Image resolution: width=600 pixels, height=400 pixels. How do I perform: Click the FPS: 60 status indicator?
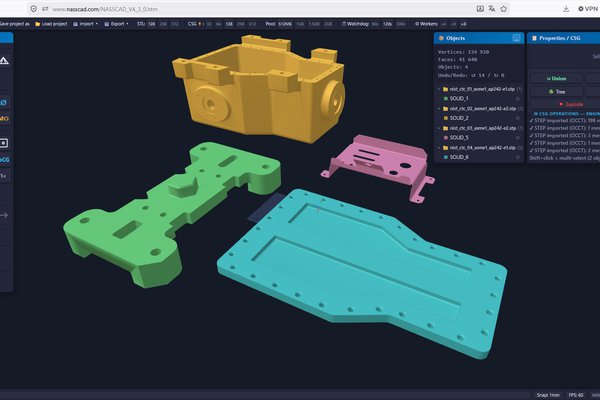[576, 395]
